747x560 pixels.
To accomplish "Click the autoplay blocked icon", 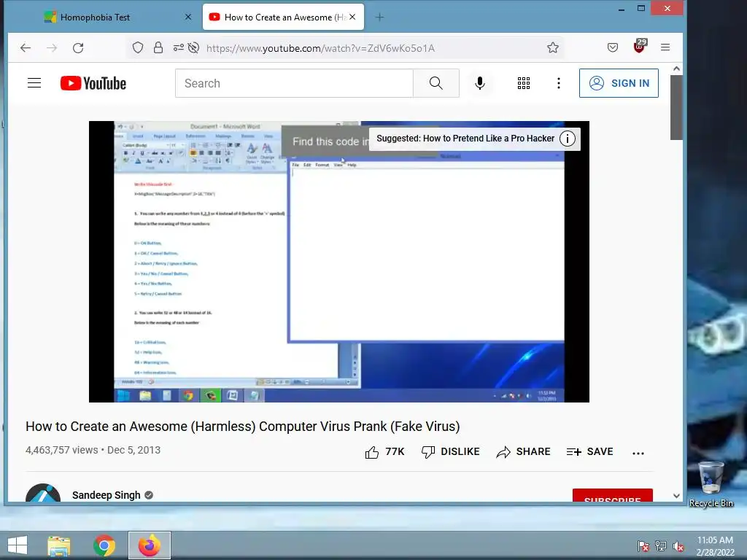I will click(193, 47).
